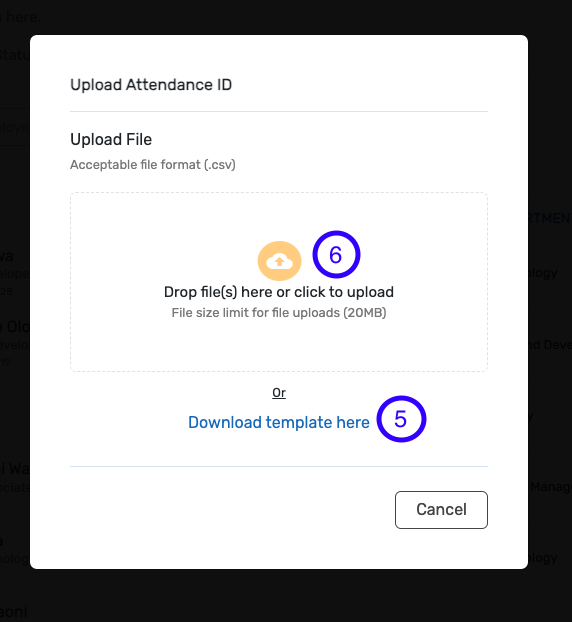Click the circled number 5 marker
Viewport: 572px width, 622px height.
coord(401,419)
